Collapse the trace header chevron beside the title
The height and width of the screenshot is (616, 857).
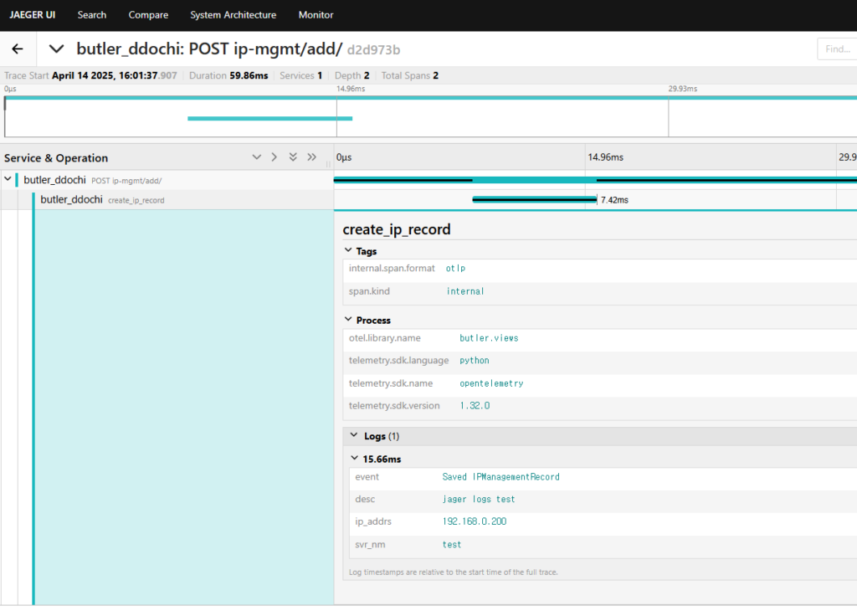(x=57, y=49)
